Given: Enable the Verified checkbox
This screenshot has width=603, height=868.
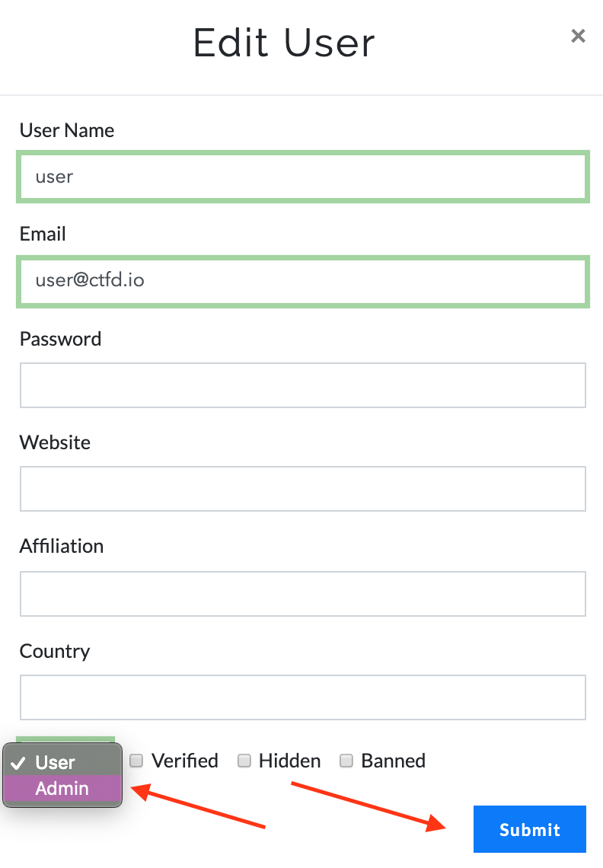Looking at the screenshot, I should 137,761.
